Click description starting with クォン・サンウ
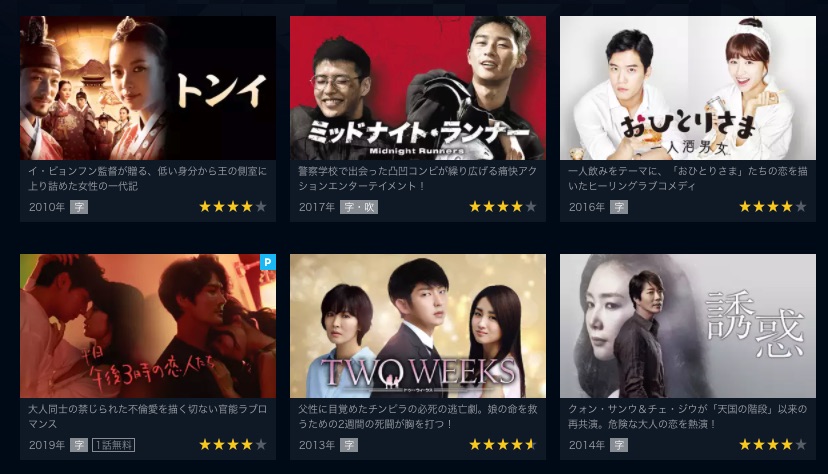 (688, 416)
